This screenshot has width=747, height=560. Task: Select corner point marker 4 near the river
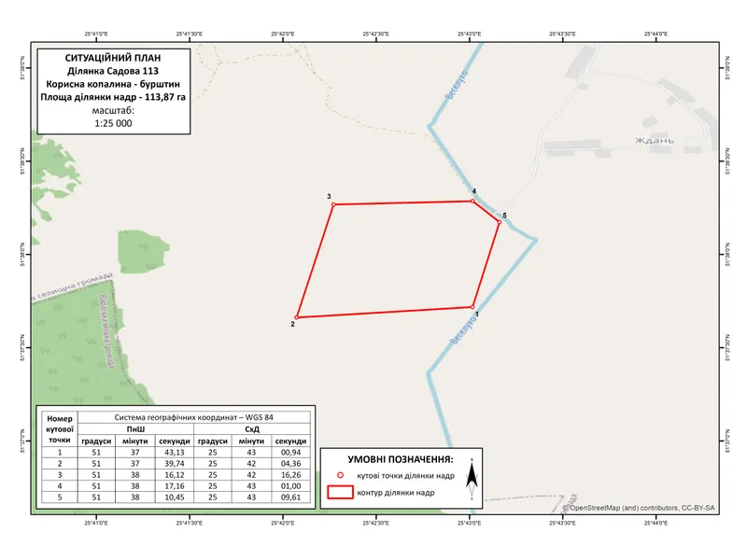click(x=472, y=201)
